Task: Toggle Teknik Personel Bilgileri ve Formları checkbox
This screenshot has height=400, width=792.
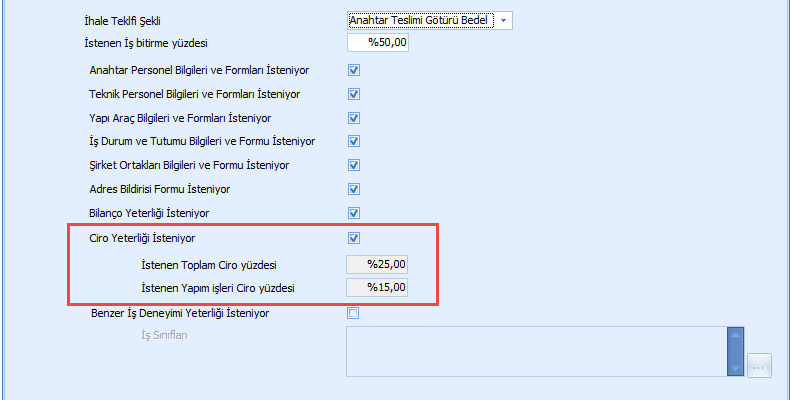Action: coord(353,95)
